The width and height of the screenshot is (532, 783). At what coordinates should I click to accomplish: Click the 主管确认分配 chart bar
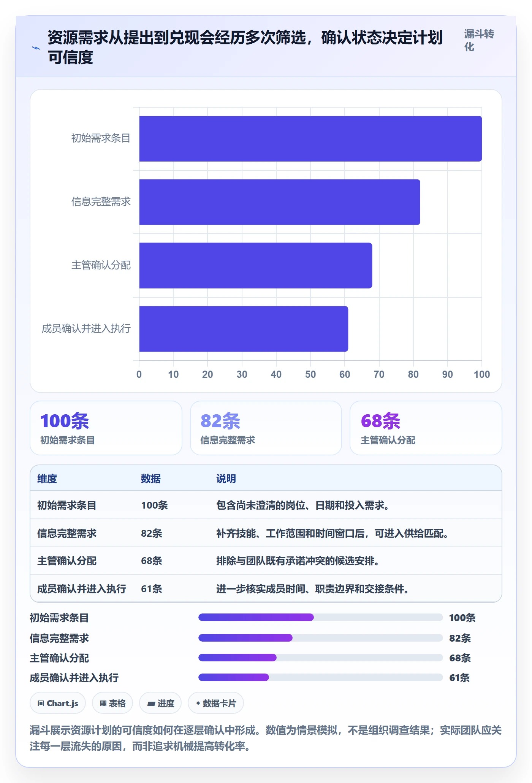pos(256,265)
